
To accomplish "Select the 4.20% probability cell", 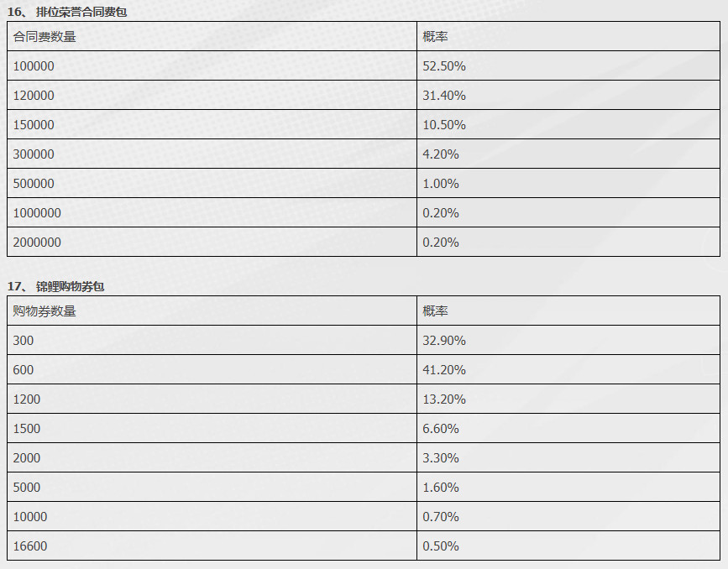I will (x=568, y=154).
